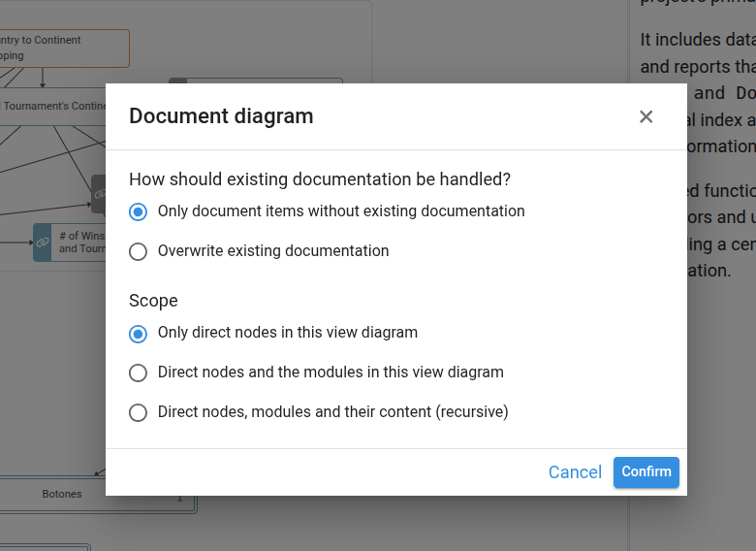
Task: Confirm the document diagram settings
Action: (646, 471)
